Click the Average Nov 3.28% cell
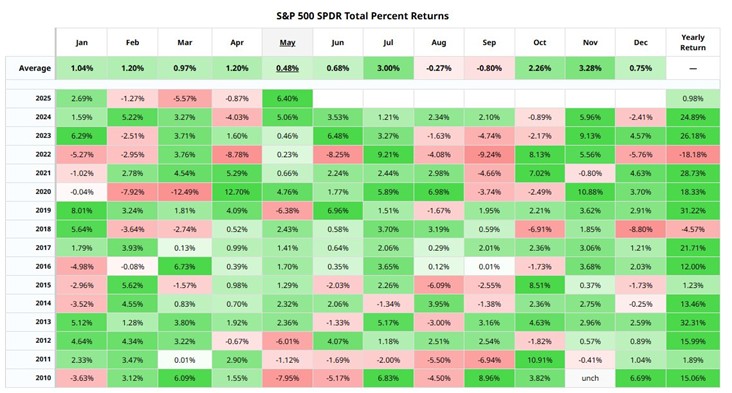The width and height of the screenshot is (732, 393). [590, 68]
